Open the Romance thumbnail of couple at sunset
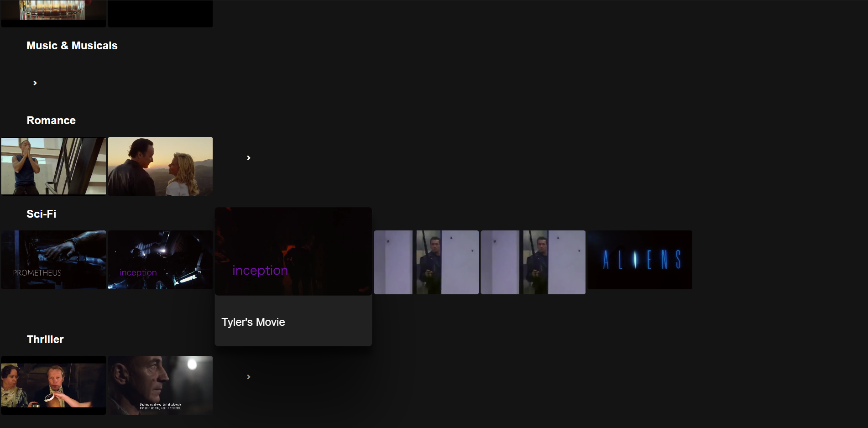The width and height of the screenshot is (868, 428). click(160, 166)
